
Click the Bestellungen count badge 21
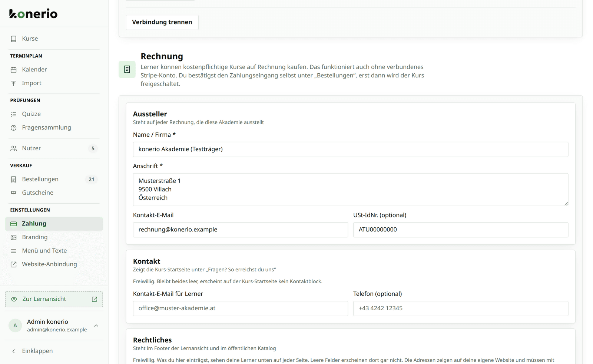coord(92,179)
